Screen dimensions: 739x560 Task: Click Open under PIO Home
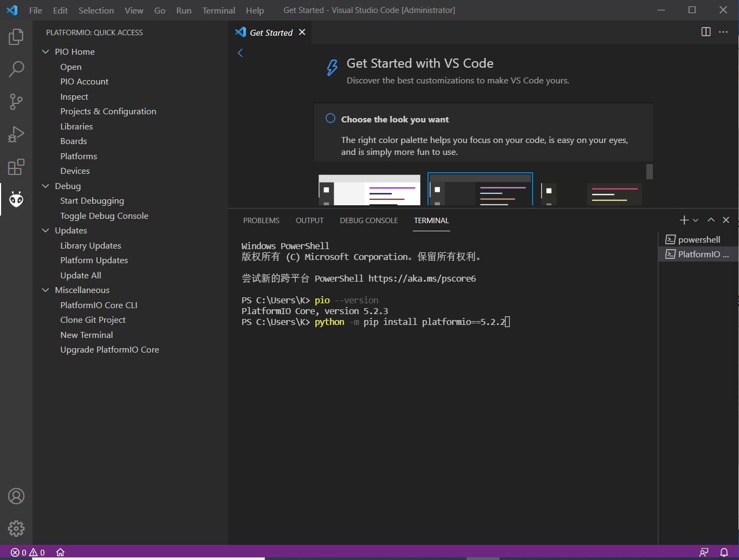71,67
